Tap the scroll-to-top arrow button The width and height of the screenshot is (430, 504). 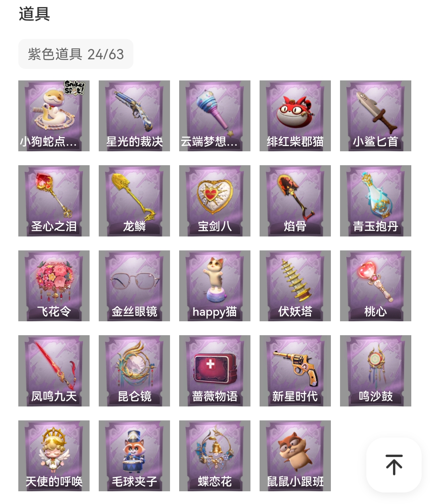394,465
